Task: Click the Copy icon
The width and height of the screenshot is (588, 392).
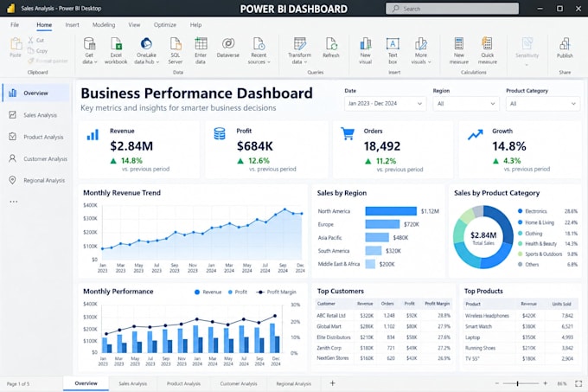Action: pyautogui.click(x=31, y=51)
